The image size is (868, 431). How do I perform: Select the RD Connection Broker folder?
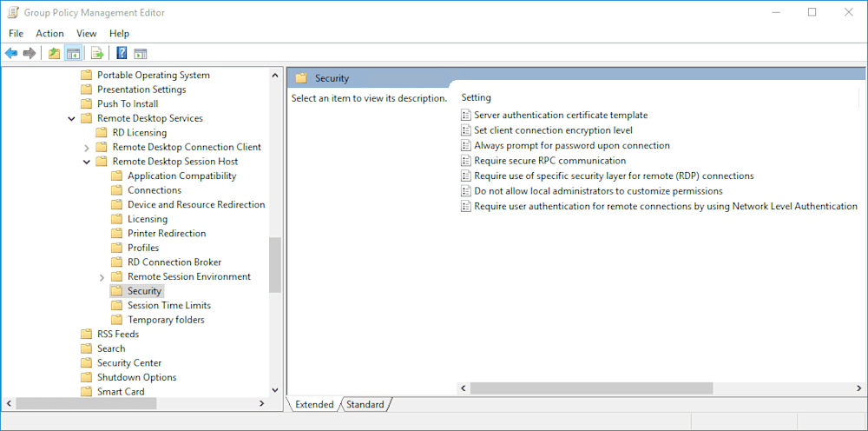(x=174, y=262)
